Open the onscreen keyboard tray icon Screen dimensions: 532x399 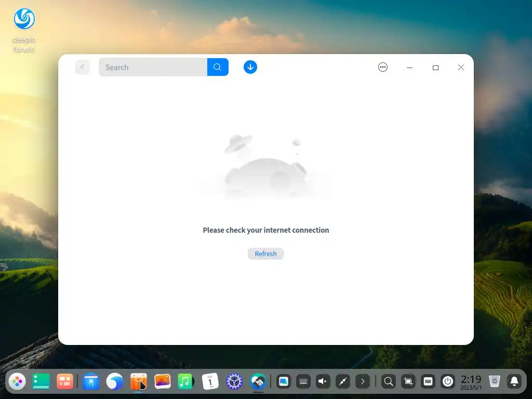coord(303,382)
